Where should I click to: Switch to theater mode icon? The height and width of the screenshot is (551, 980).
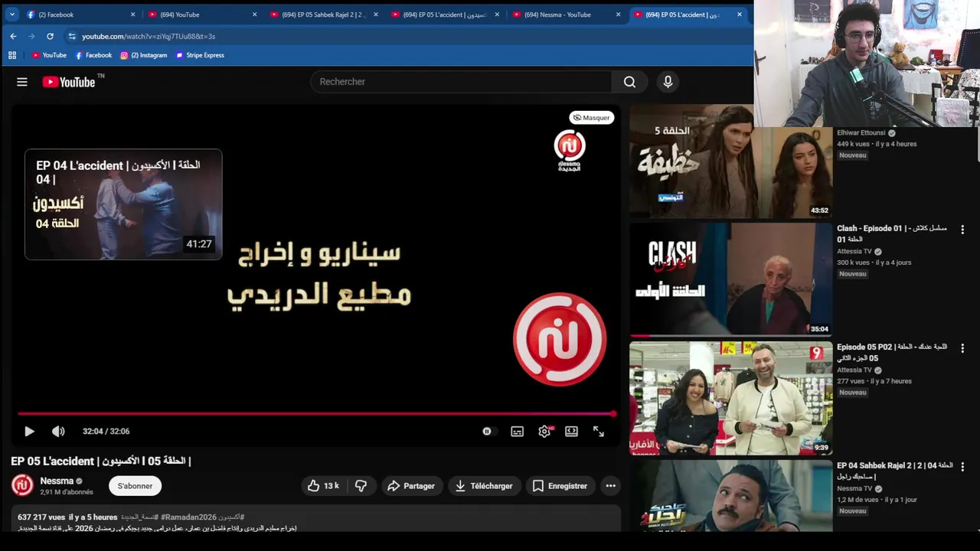[x=571, y=432]
